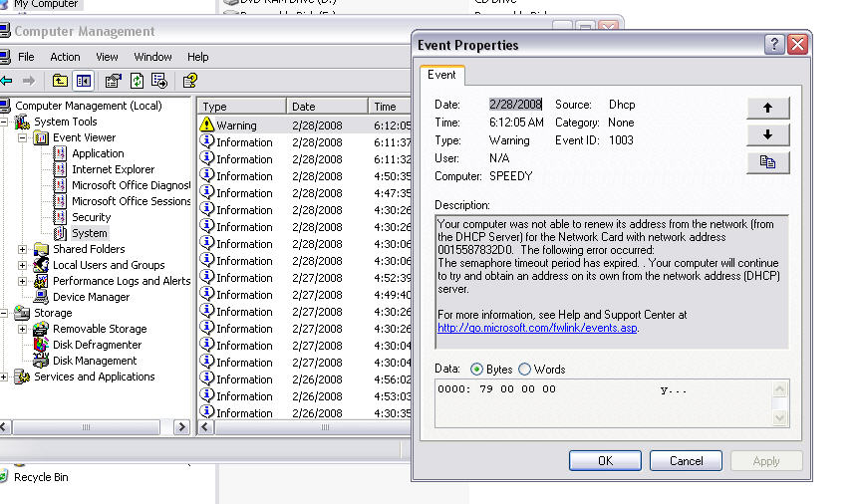Click the Export List toolbar icon
This screenshot has height=504, width=861.
(x=159, y=82)
